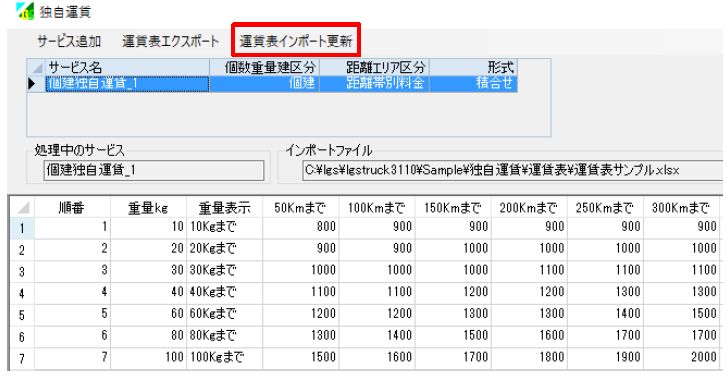Click the サービス名 column header
This screenshot has height=376, width=726.
(127, 68)
